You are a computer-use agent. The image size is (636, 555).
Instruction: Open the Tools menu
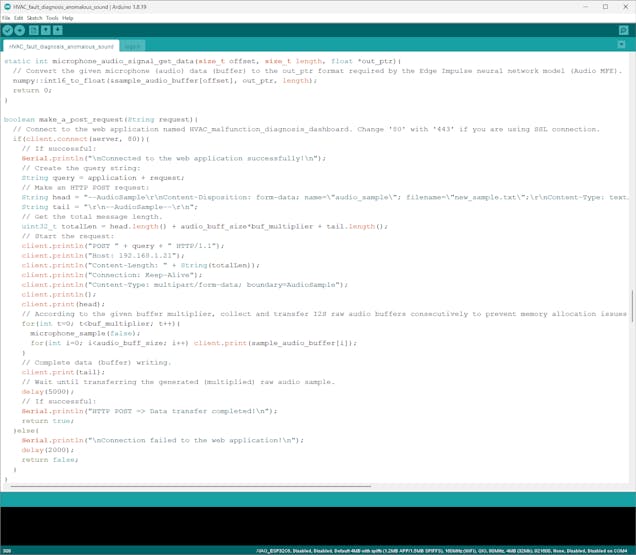pos(52,18)
